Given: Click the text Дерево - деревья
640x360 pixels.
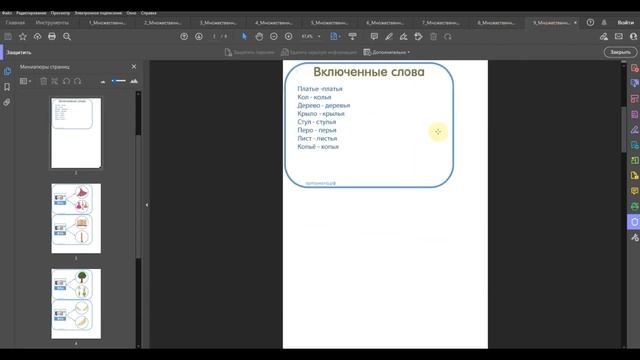Looking at the screenshot, I should pos(324,105).
